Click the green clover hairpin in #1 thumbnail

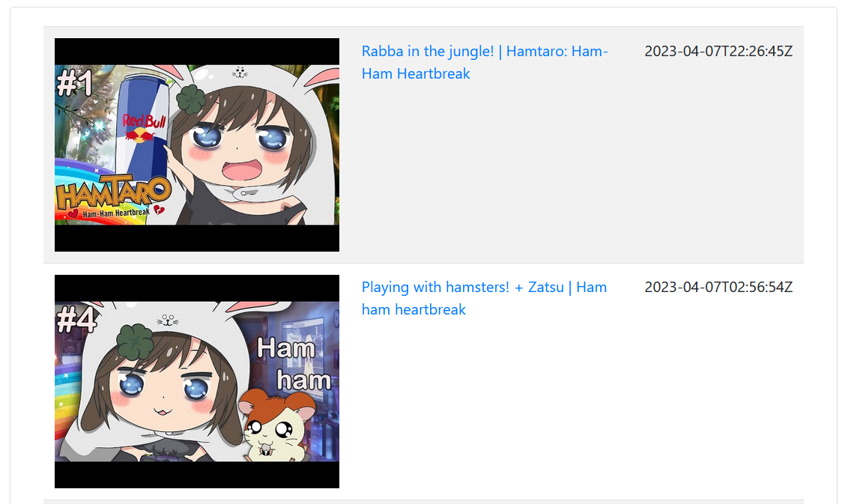(x=191, y=99)
